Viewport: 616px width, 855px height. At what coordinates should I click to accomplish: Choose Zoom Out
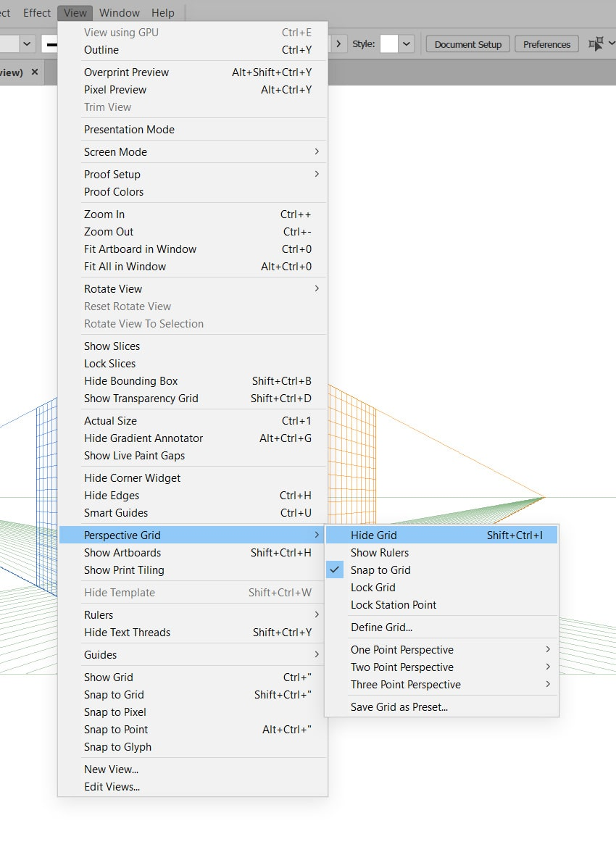(193, 232)
